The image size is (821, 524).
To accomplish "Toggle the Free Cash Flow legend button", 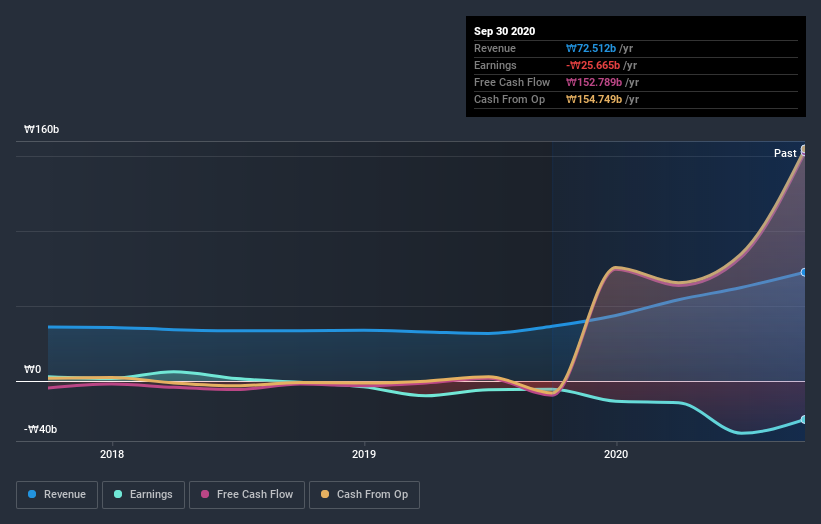I will (247, 495).
